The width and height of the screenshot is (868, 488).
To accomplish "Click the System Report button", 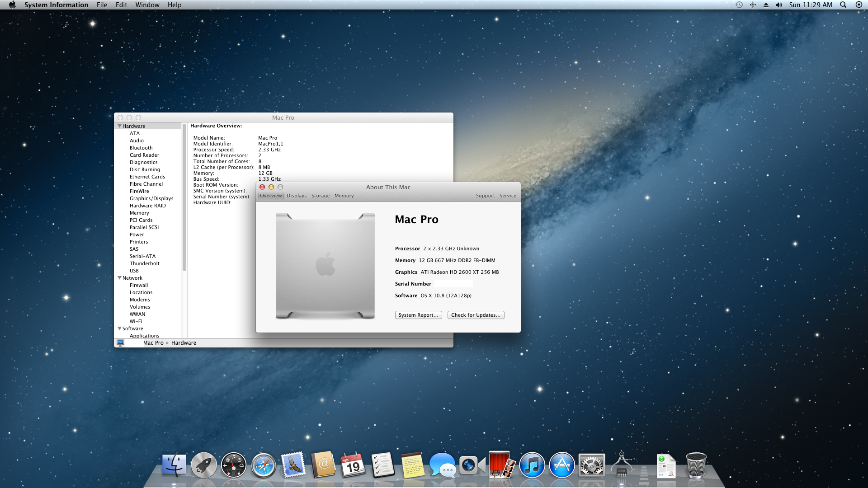I will coord(418,315).
